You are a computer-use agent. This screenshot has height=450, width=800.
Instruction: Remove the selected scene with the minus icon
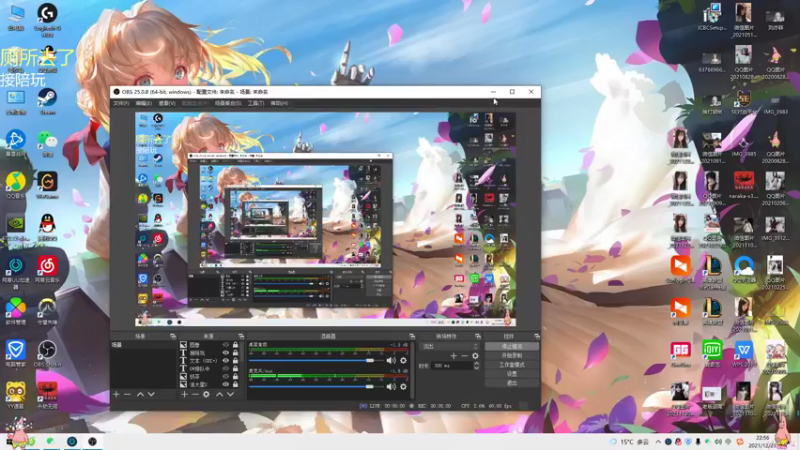tap(127, 394)
